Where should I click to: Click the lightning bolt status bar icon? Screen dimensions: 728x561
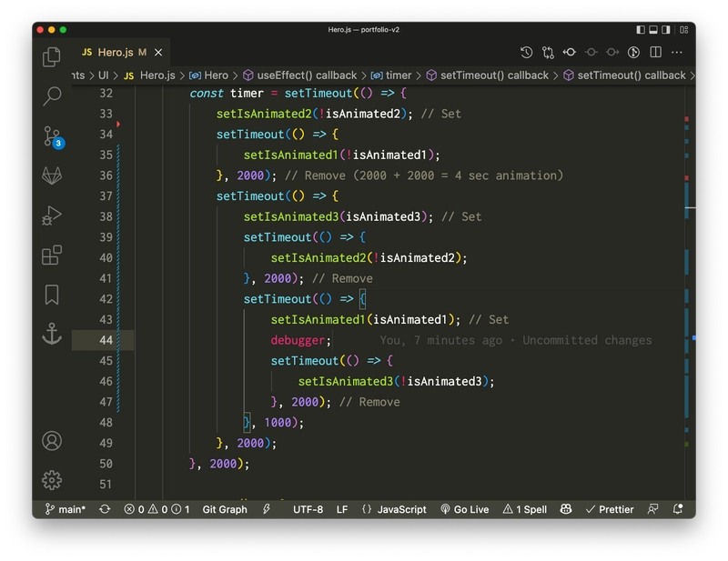pyautogui.click(x=267, y=509)
